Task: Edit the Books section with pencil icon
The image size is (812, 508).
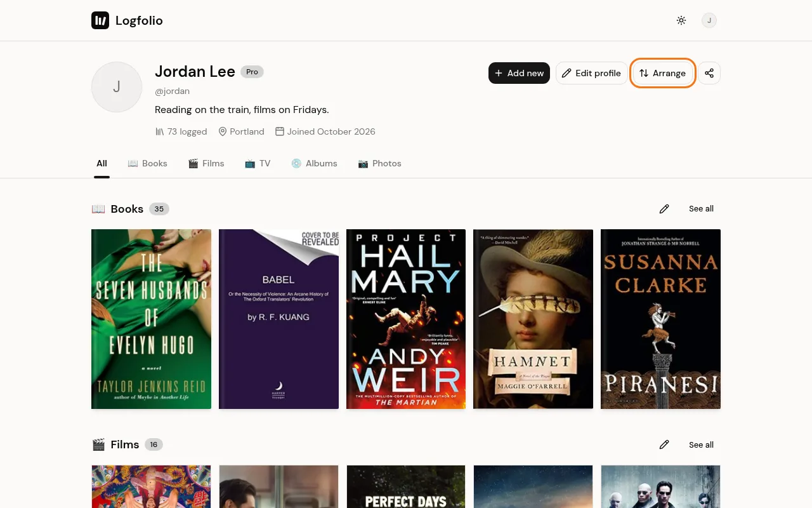Action: coord(664,209)
